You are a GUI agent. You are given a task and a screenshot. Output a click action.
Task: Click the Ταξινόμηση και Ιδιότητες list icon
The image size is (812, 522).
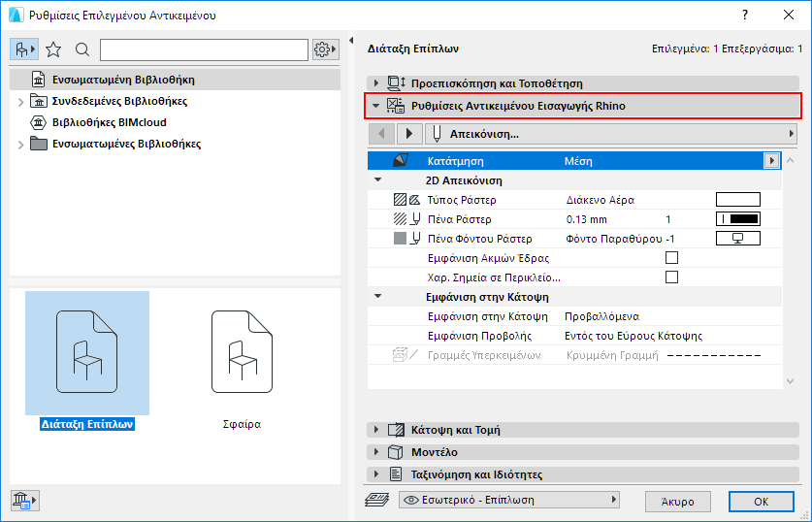point(396,473)
